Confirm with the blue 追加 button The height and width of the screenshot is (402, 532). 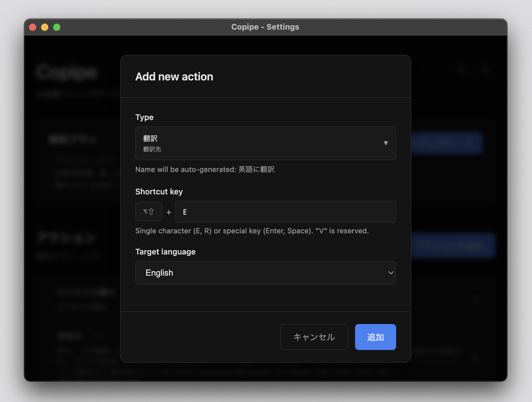click(375, 337)
